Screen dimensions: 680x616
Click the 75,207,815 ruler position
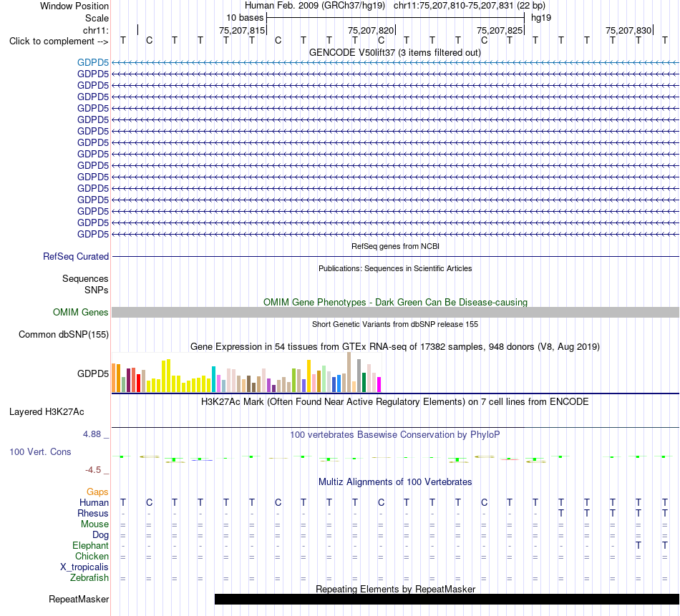click(x=241, y=30)
